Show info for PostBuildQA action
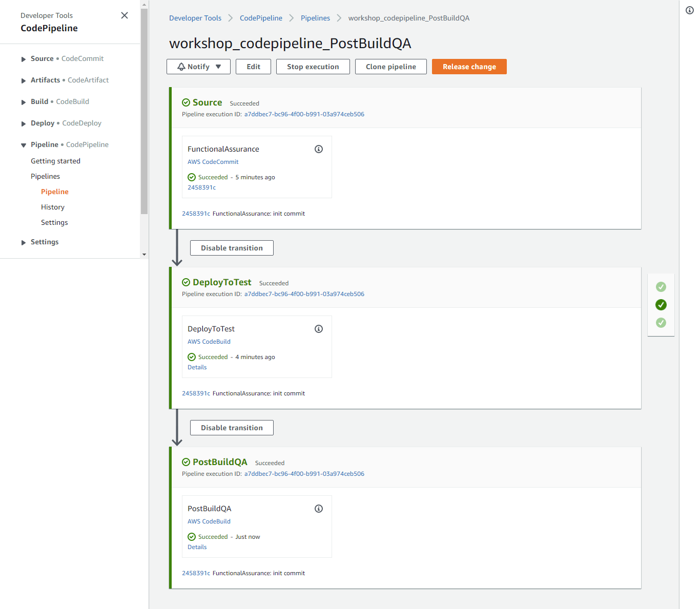Image resolution: width=700 pixels, height=609 pixels. [319, 509]
